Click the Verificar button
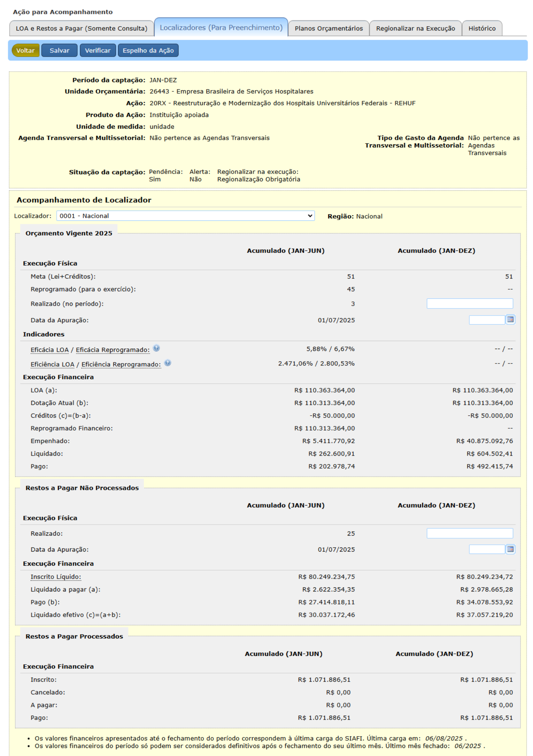The height and width of the screenshot is (756, 533). click(97, 50)
